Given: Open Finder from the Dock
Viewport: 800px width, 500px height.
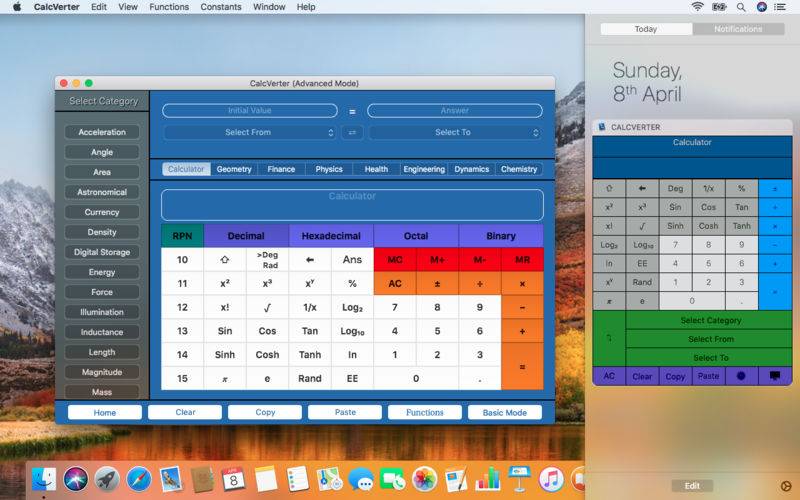Looking at the screenshot, I should pyautogui.click(x=44, y=479).
